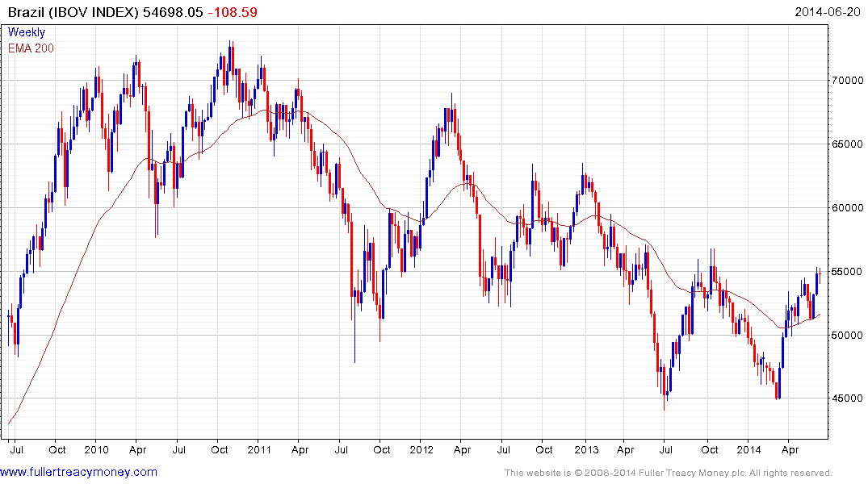The width and height of the screenshot is (868, 484).
Task: Click the 2011 year label on time axis
Action: pos(259,449)
